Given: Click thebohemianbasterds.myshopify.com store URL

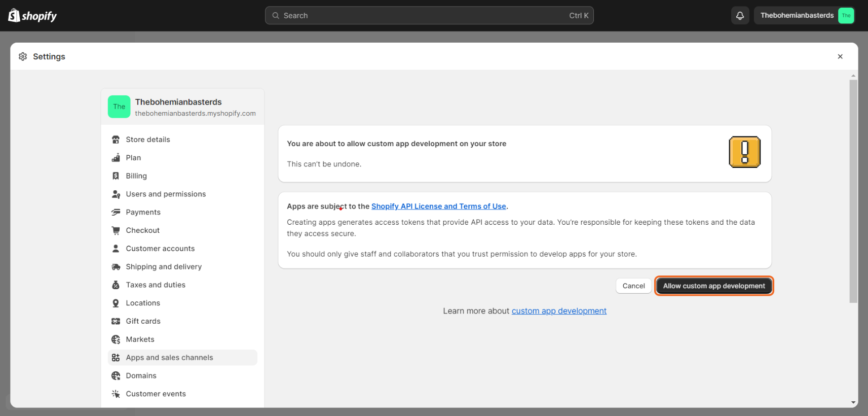Looking at the screenshot, I should point(195,114).
